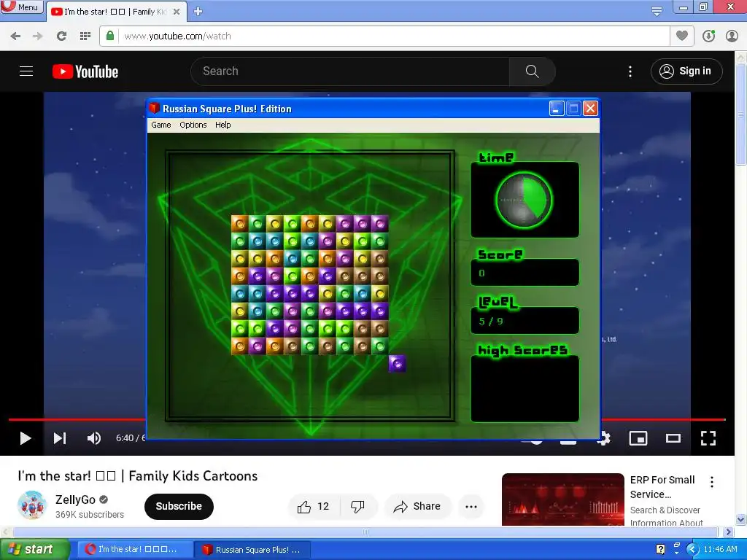Open a new browser tab with plus
This screenshot has width=747, height=560.
198,12
